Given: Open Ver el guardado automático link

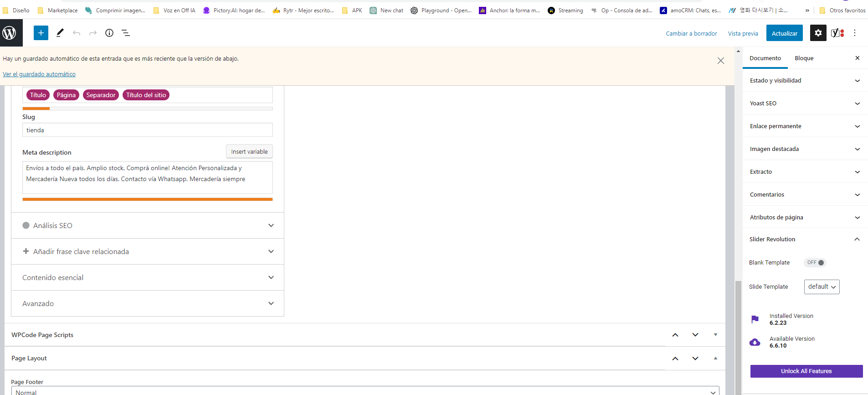Looking at the screenshot, I should point(39,74).
